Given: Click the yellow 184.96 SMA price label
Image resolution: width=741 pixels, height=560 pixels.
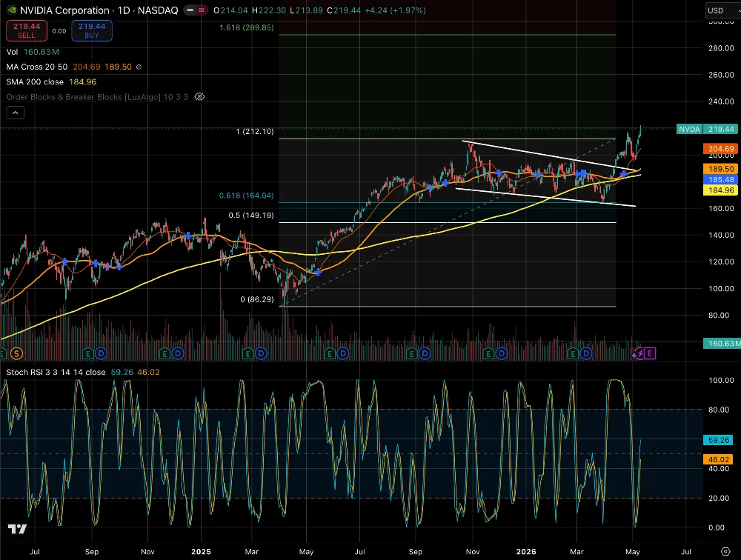Looking at the screenshot, I should tap(721, 190).
